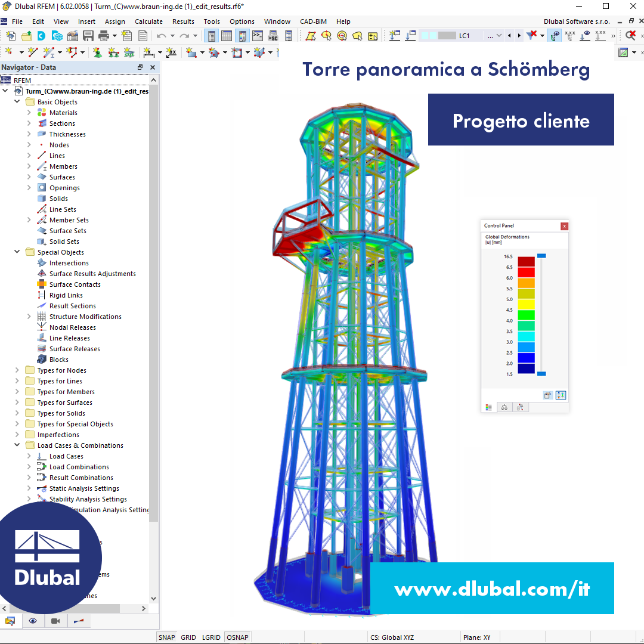644x644 pixels.
Task: Clear the results filter funnel icon
Action: point(531,35)
